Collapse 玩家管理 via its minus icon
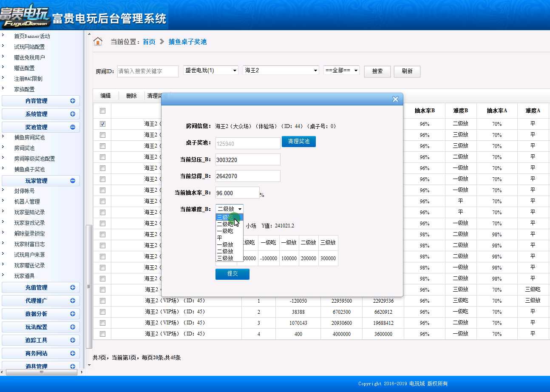This screenshot has height=392, width=550. [x=73, y=181]
